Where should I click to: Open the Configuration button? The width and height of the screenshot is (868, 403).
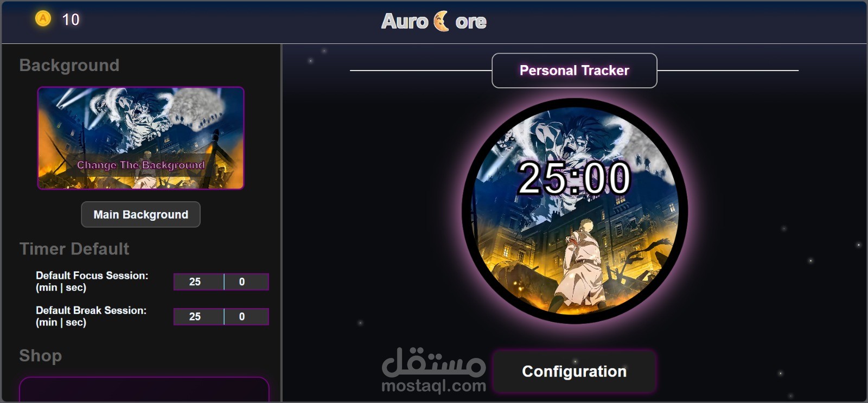coord(574,372)
